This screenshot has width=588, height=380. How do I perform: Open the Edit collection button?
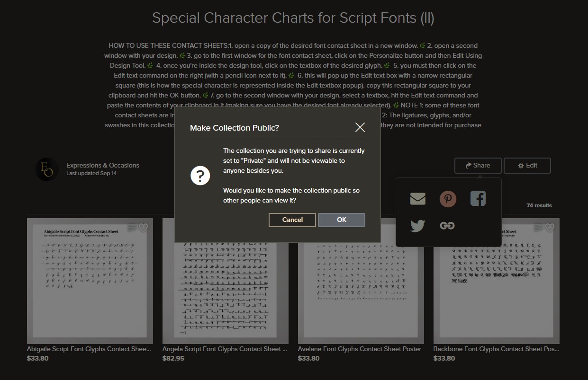[527, 165]
